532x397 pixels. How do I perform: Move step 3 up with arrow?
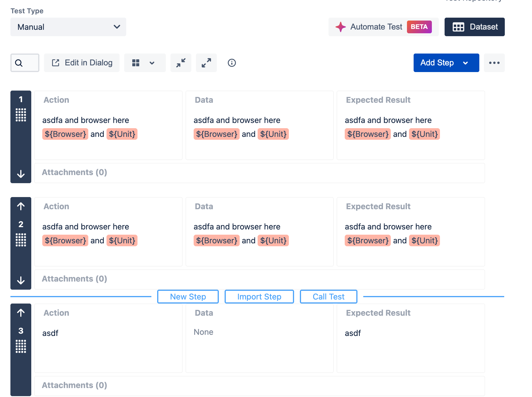[x=21, y=313]
